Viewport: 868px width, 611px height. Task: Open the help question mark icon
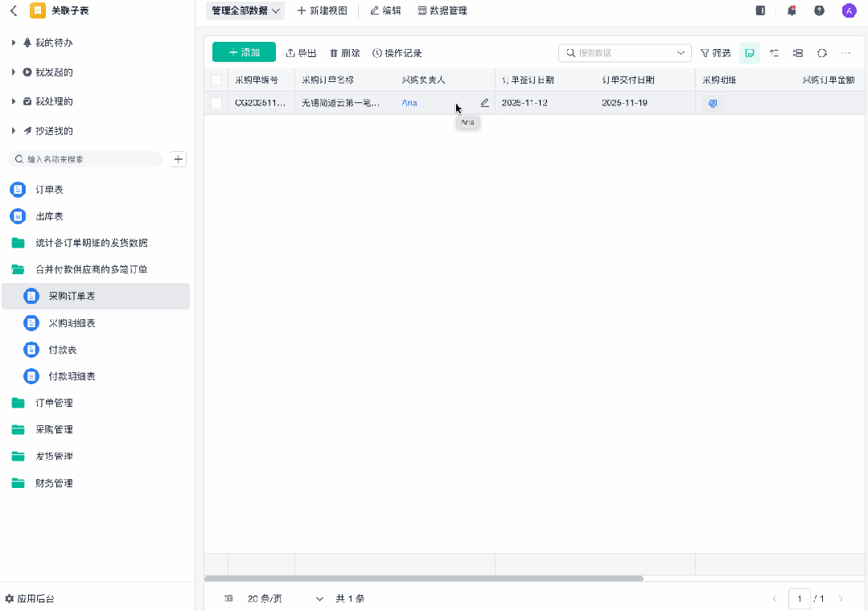tap(819, 10)
